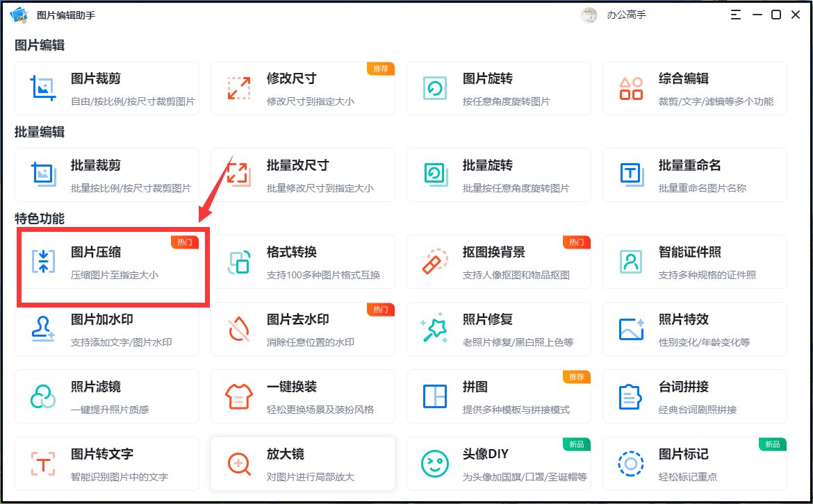This screenshot has width=813, height=504.
Task: Select the 批量裁剪 batch crop tool
Action: 107,175
